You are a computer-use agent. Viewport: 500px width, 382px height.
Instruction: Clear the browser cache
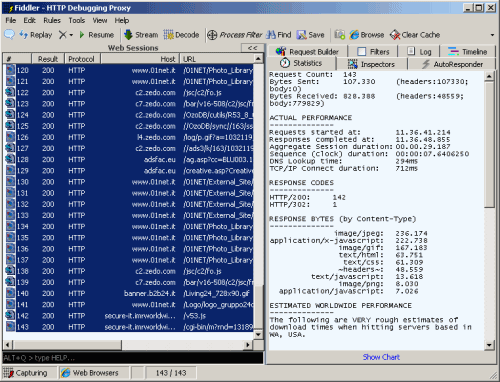(415, 35)
